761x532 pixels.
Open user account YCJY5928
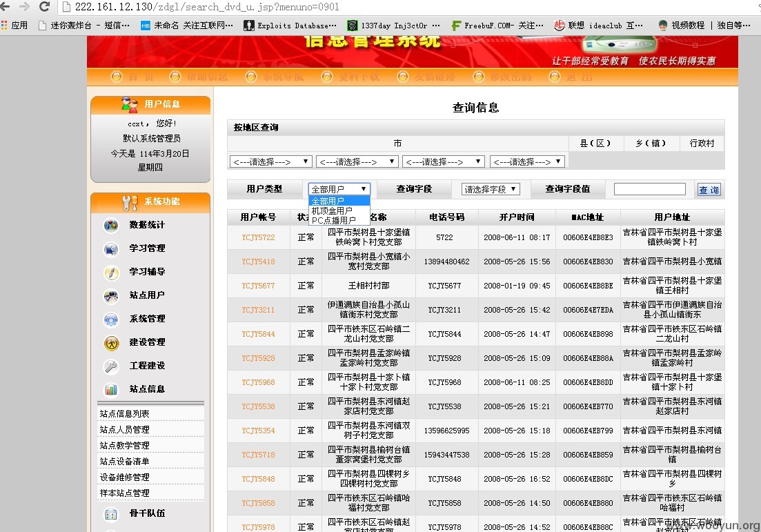click(x=258, y=358)
